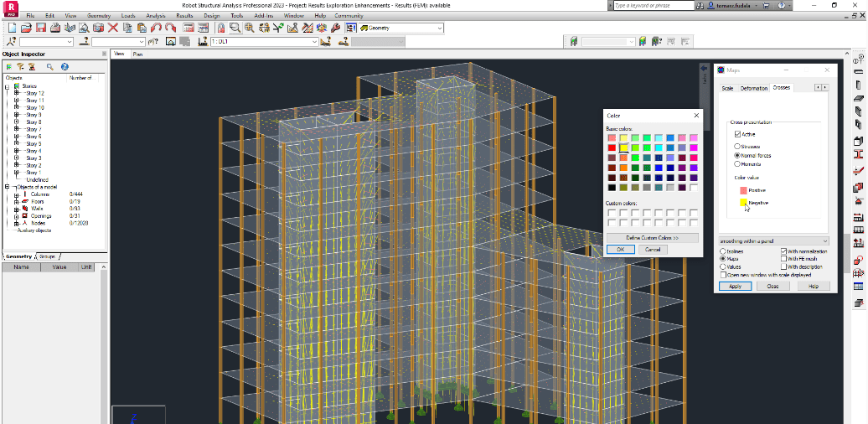Select the Nodes row in Object Inspector

[39, 223]
